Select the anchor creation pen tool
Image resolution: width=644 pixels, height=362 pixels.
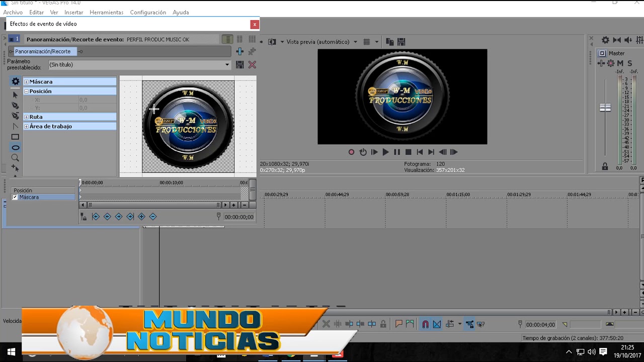(15, 106)
